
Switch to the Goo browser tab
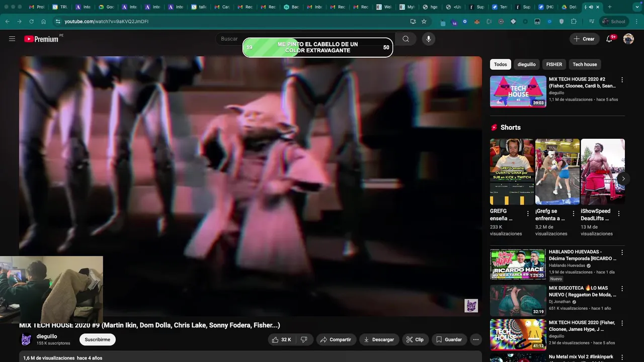coord(106,7)
